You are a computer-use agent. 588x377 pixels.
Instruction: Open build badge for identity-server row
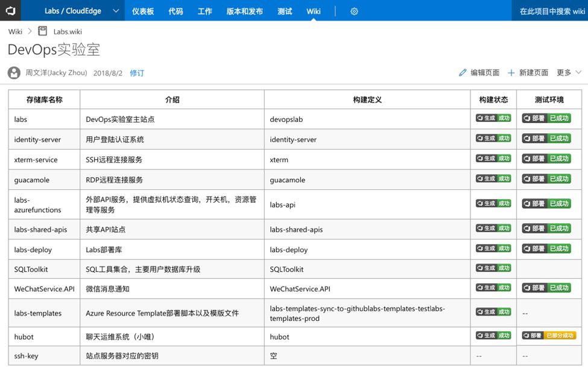493,138
